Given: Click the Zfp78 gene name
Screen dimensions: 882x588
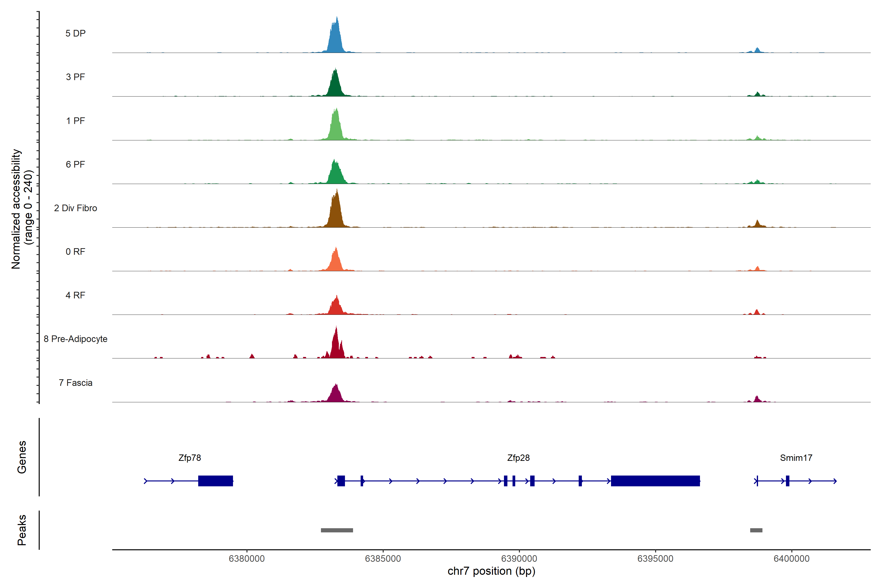Looking at the screenshot, I should coord(189,458).
